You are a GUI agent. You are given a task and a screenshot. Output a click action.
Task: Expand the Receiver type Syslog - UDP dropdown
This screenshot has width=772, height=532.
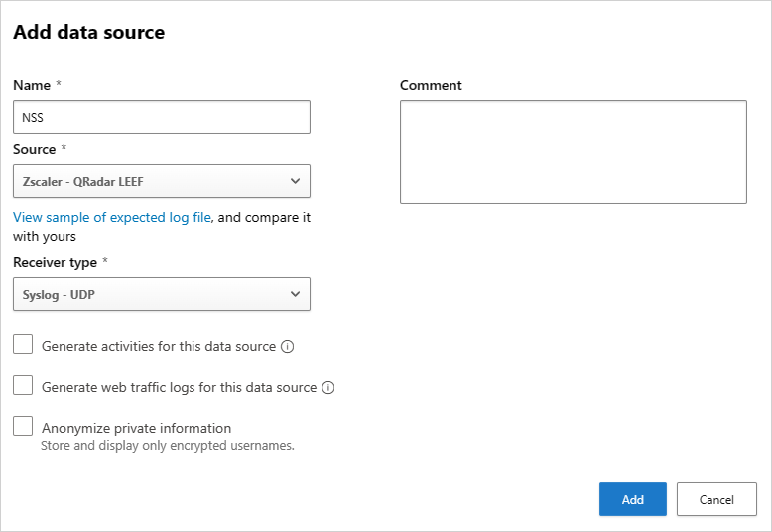pyautogui.click(x=161, y=294)
